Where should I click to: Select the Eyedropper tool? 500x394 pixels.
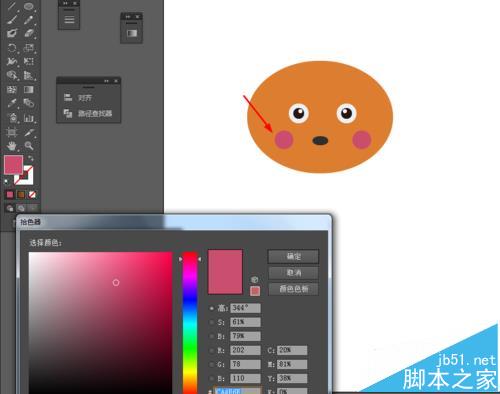(x=12, y=103)
